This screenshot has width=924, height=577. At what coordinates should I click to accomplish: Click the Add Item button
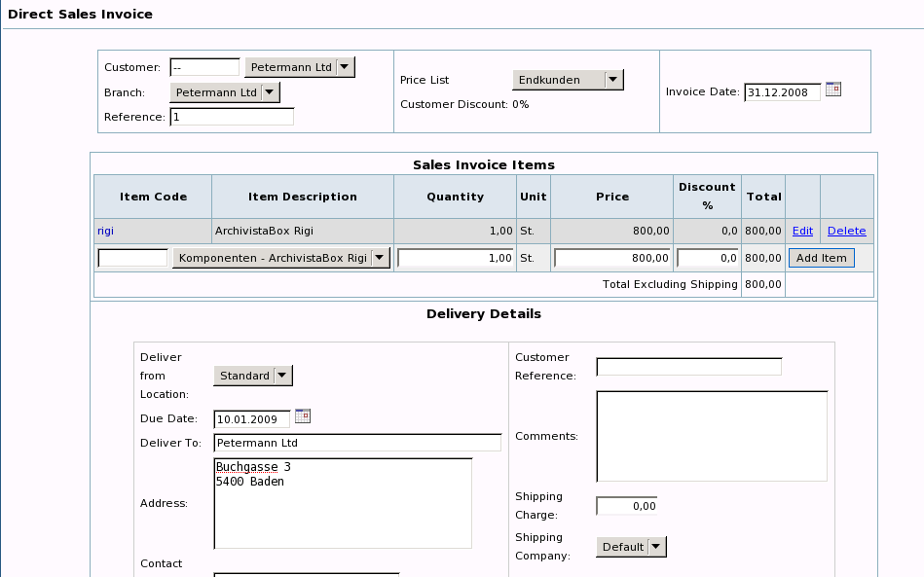pyautogui.click(x=822, y=258)
